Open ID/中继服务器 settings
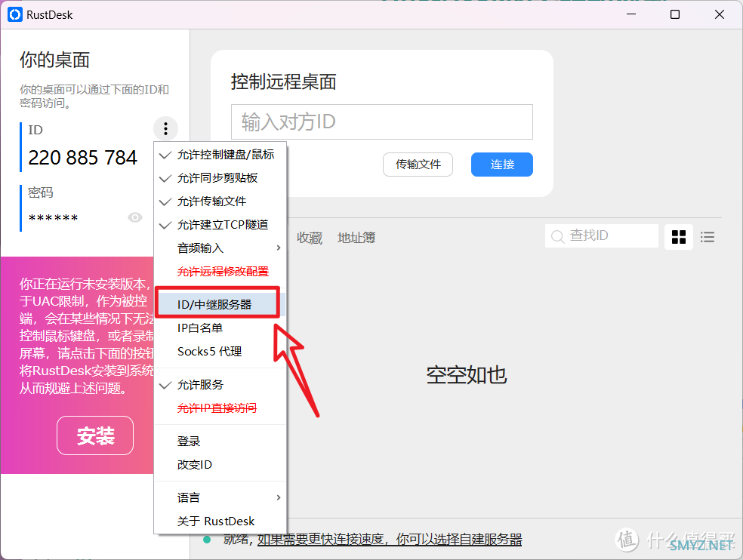The height and width of the screenshot is (560, 743). coord(218,305)
